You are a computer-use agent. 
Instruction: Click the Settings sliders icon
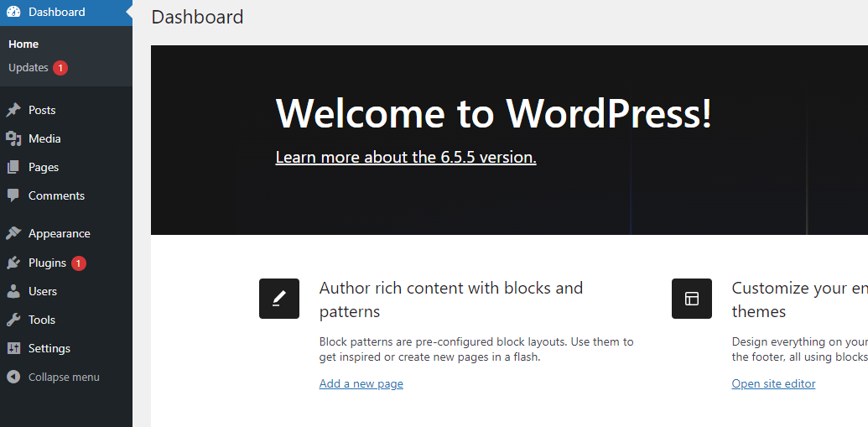click(x=13, y=348)
